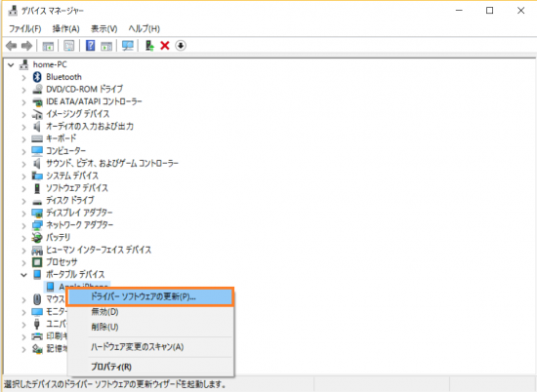The width and height of the screenshot is (537, 392).
Task: Click the keyboard category icon
Action: point(37,138)
